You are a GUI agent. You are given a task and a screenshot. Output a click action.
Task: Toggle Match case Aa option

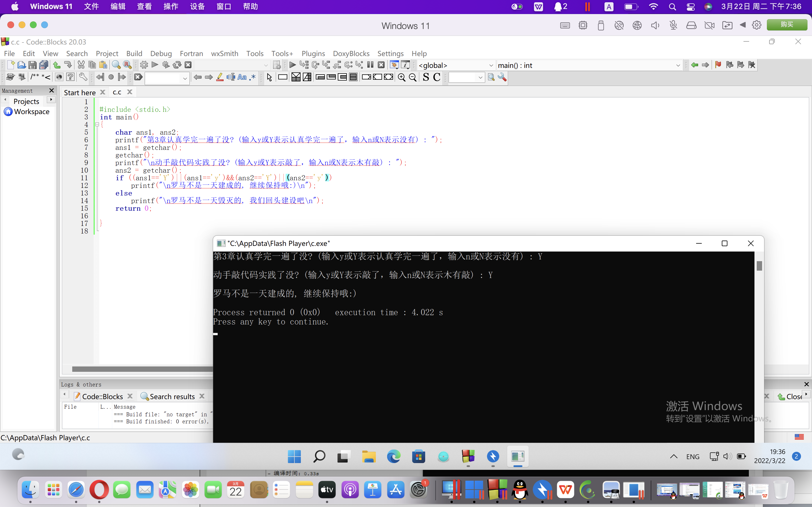click(242, 77)
